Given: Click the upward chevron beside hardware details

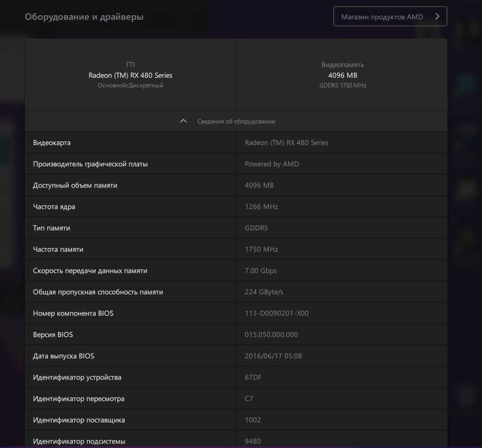Looking at the screenshot, I should point(183,121).
